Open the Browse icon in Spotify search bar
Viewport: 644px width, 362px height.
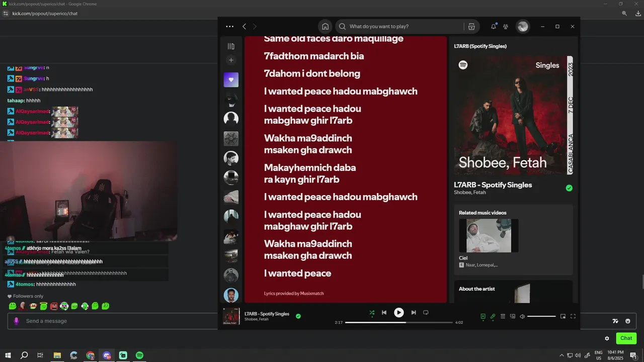(x=471, y=26)
